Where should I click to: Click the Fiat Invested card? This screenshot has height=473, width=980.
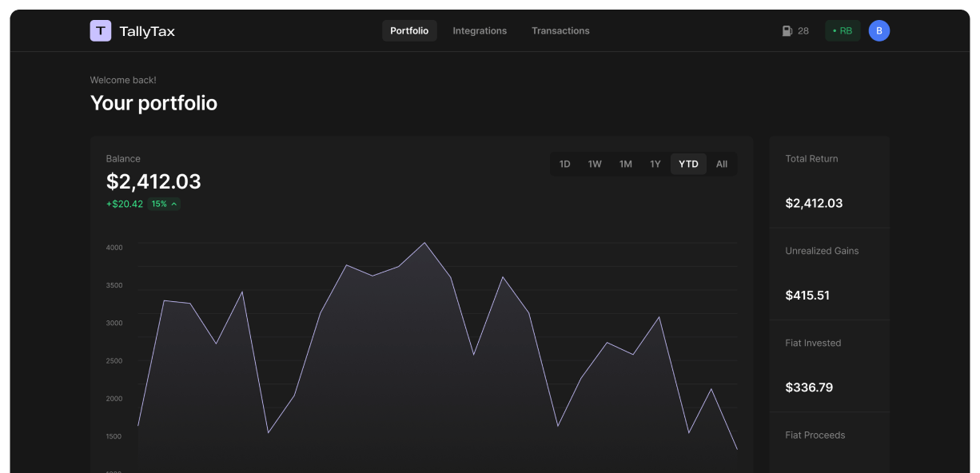(x=829, y=366)
